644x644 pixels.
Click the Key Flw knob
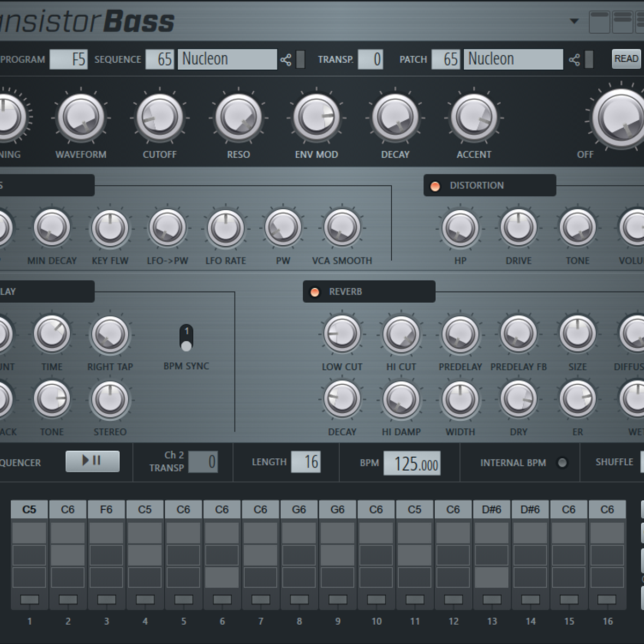(110, 228)
